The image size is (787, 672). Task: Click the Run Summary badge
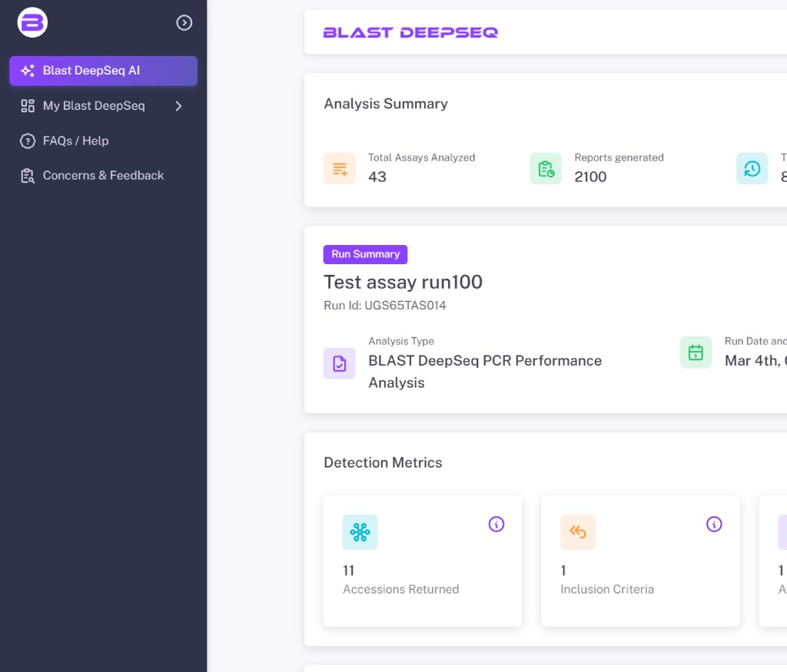tap(365, 254)
